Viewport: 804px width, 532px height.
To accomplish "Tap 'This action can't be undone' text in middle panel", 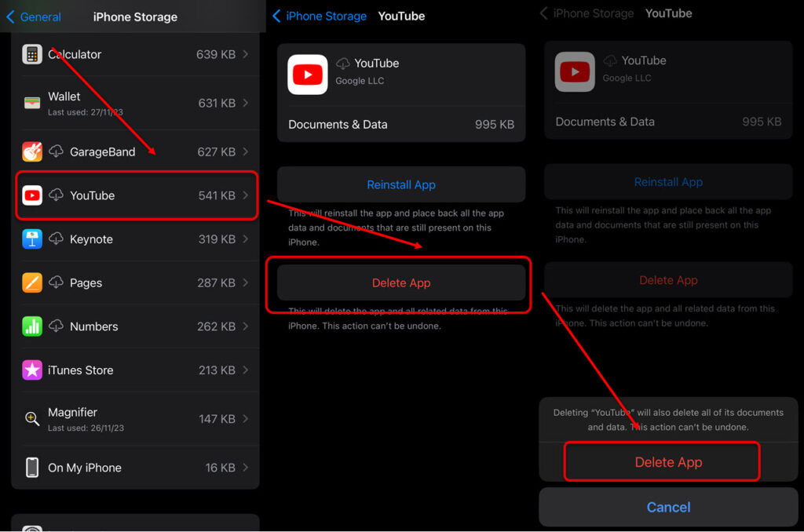I will pos(381,326).
